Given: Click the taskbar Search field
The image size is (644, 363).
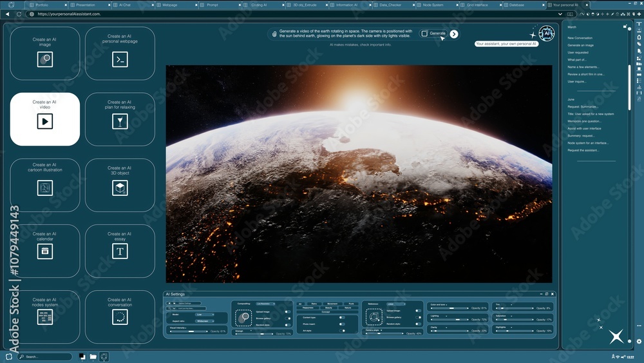Looking at the screenshot, I should tap(45, 357).
